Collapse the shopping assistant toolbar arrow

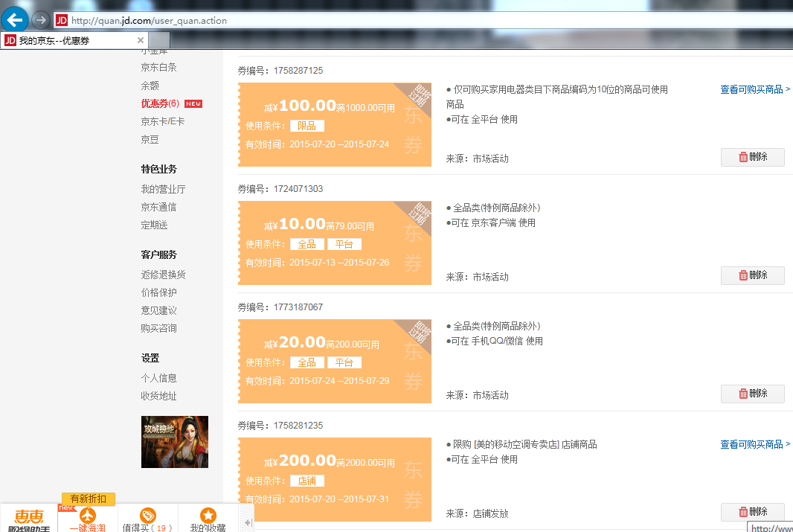248,523
